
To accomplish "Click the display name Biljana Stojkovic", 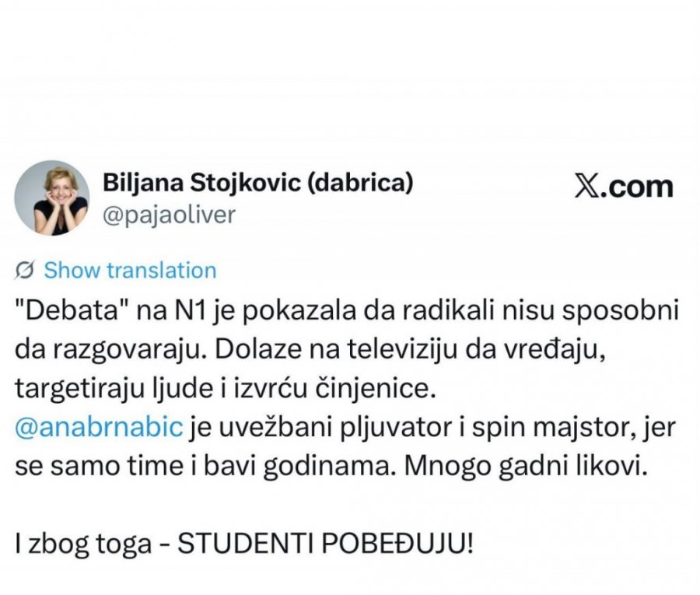I will (x=201, y=182).
